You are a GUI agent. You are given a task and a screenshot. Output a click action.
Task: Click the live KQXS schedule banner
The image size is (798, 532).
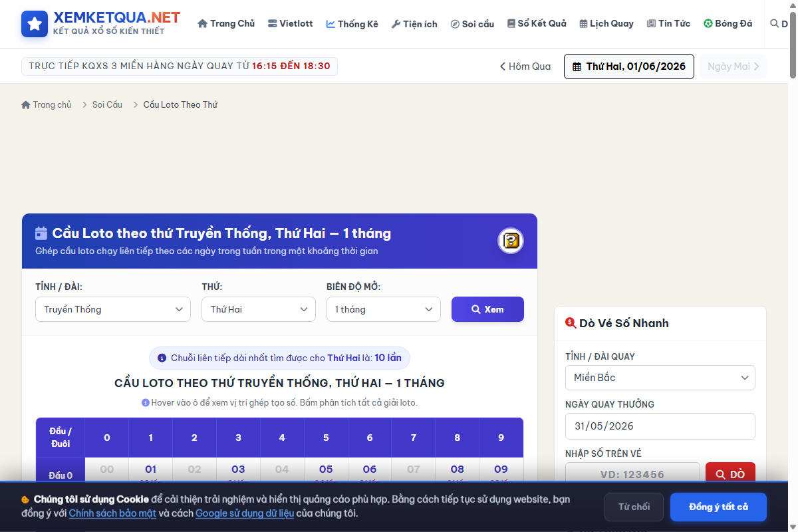[180, 66]
